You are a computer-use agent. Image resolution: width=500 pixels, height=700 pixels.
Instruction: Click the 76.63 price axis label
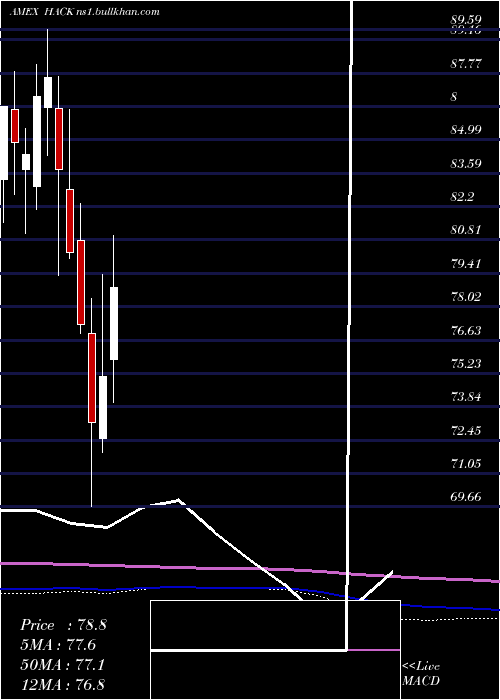[x=465, y=330]
